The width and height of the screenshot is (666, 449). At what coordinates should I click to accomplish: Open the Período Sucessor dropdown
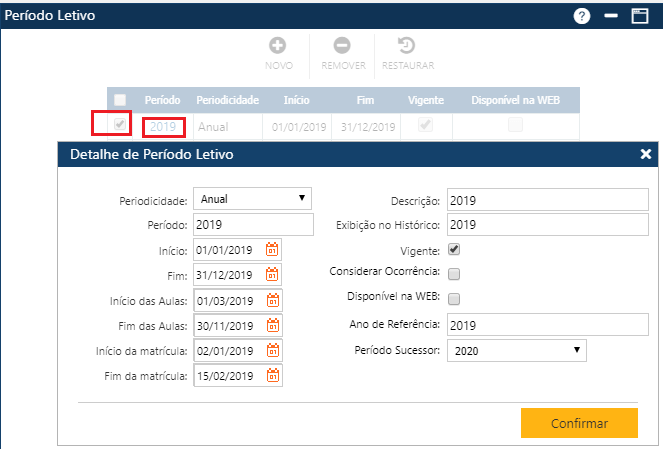[x=516, y=350]
